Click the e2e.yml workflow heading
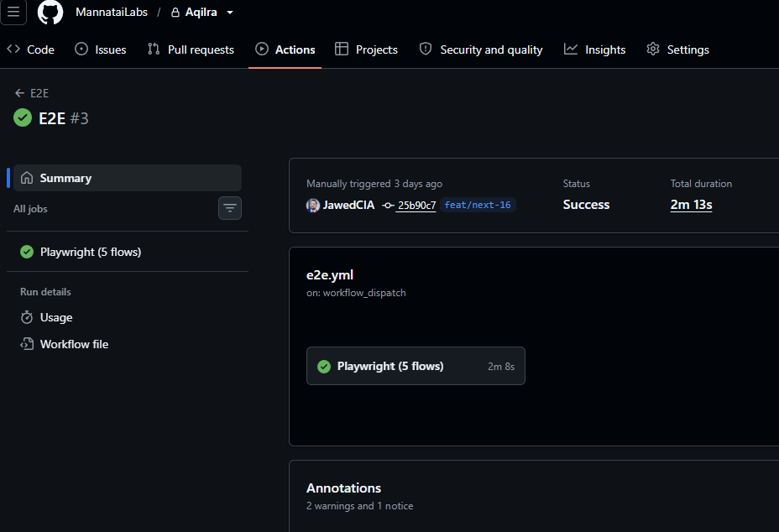This screenshot has height=532, width=779. point(330,274)
